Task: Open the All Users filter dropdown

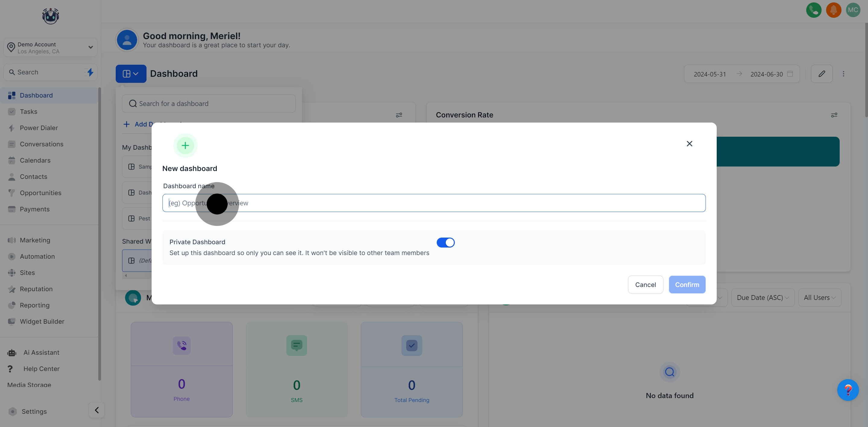Action: (819, 298)
